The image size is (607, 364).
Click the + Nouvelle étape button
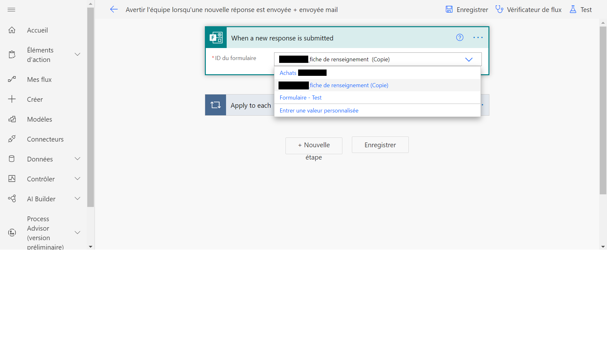point(314,145)
